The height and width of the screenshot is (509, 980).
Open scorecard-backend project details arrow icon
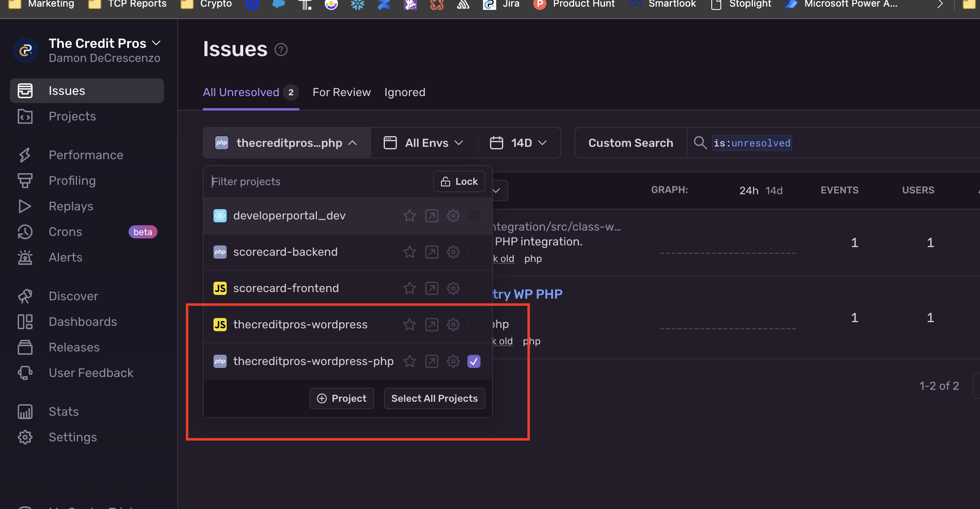pyautogui.click(x=431, y=252)
